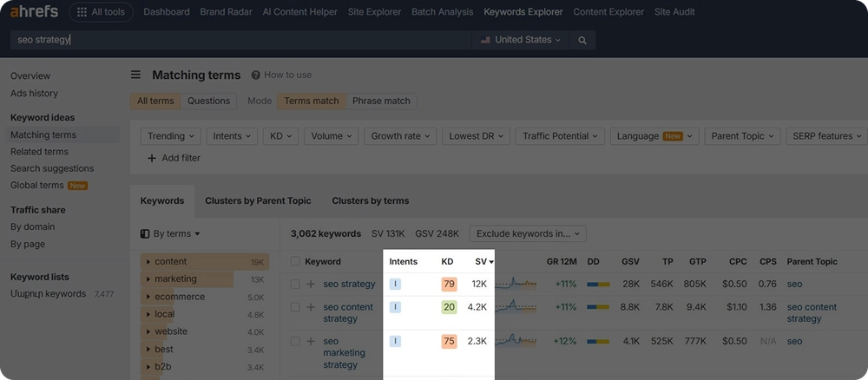
Task: Check the seo content strategy row checkbox
Action: click(295, 307)
